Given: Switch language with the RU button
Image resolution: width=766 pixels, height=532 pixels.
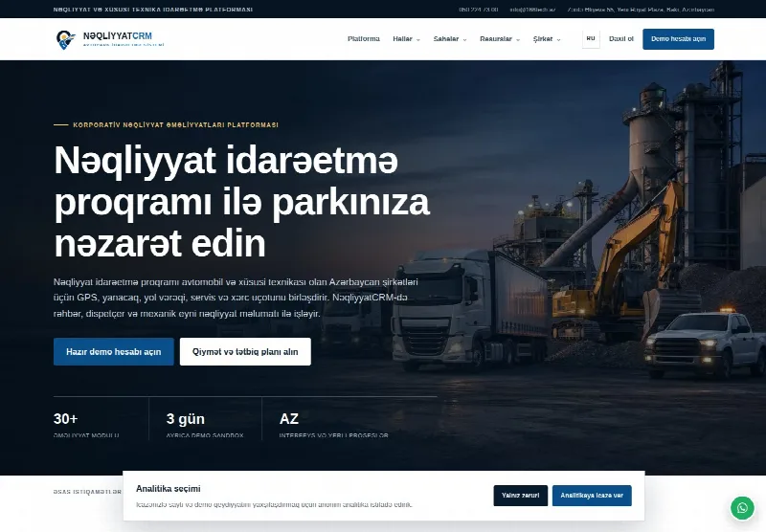Looking at the screenshot, I should point(591,39).
